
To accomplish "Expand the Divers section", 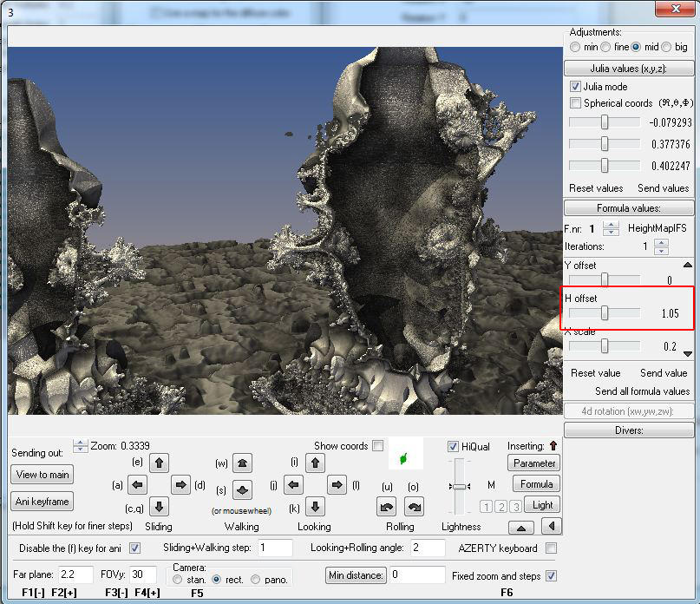I will tap(629, 430).
